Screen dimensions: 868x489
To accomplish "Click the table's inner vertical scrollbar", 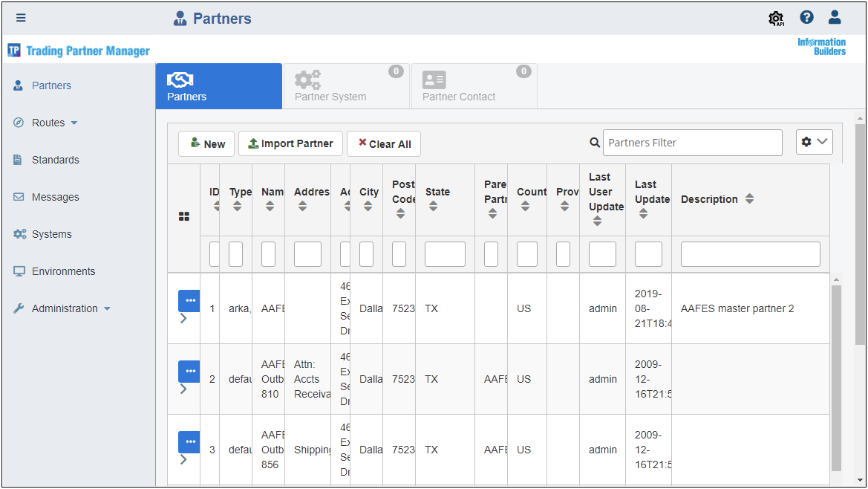I will pyautogui.click(x=836, y=378).
